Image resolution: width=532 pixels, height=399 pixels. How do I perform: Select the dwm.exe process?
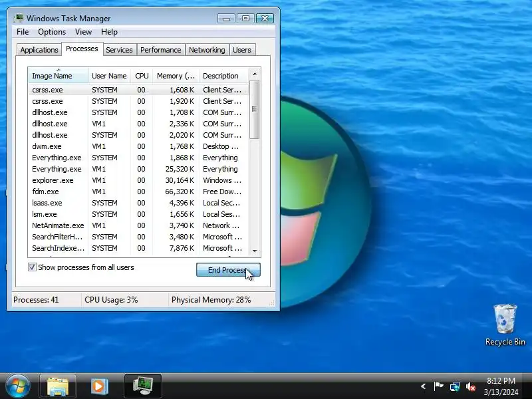(138, 146)
